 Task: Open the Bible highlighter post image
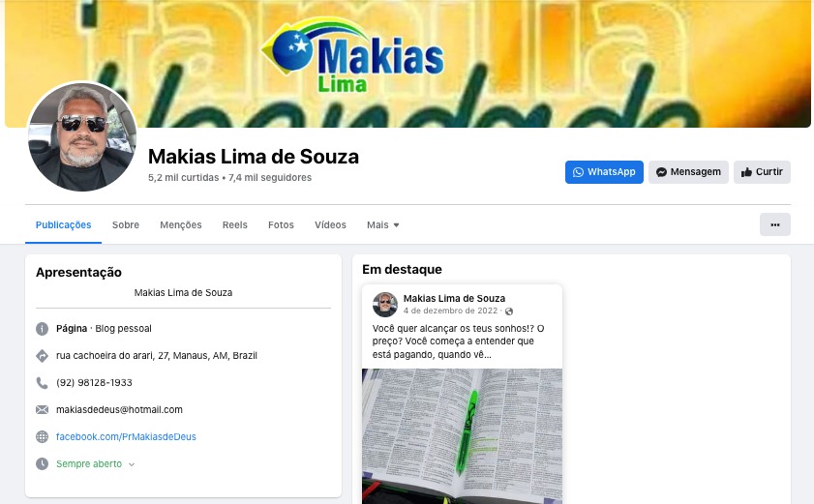(462, 436)
